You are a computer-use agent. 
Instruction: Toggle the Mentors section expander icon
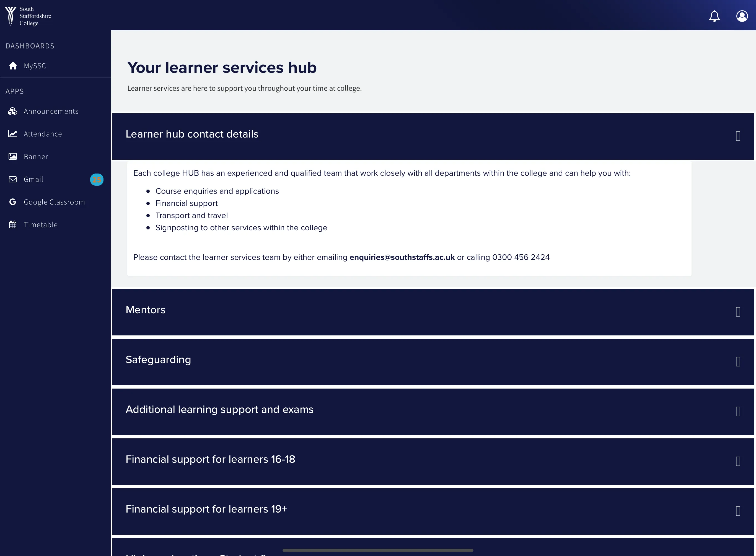[x=738, y=312]
